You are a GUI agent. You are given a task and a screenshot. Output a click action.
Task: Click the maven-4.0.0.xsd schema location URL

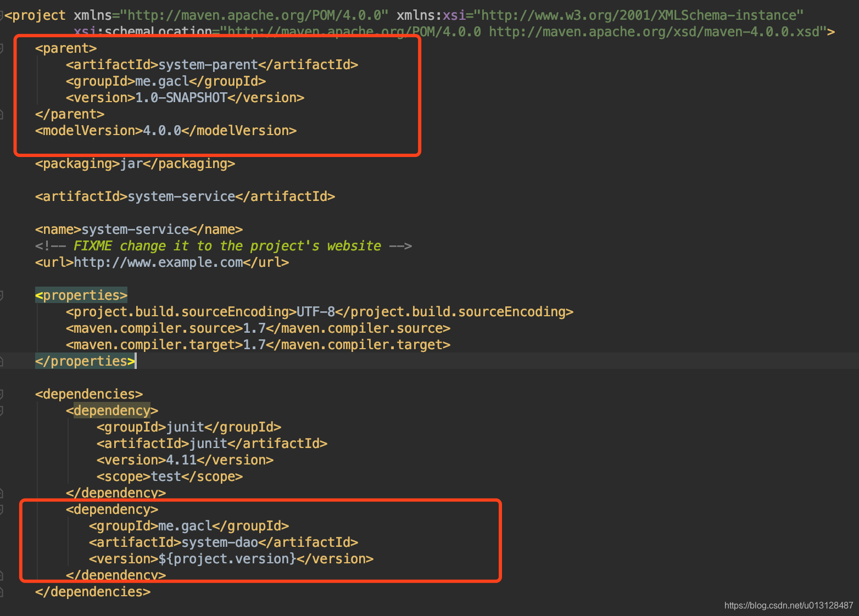coord(655,32)
